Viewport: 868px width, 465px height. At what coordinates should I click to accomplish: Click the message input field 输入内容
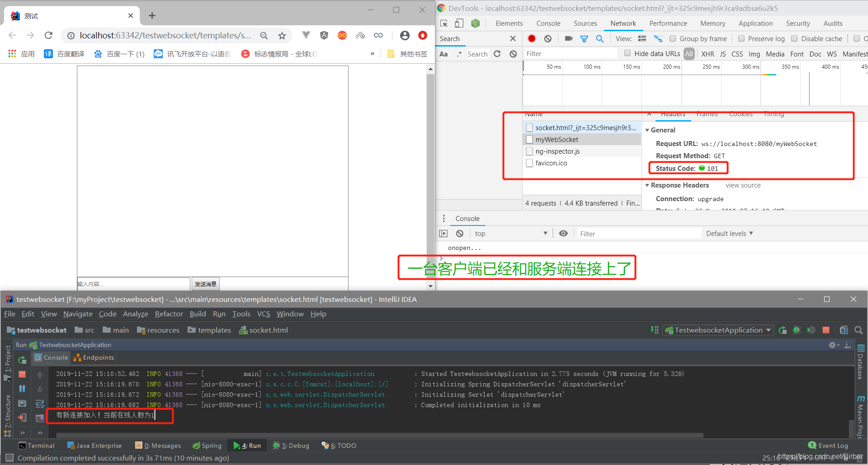click(133, 284)
